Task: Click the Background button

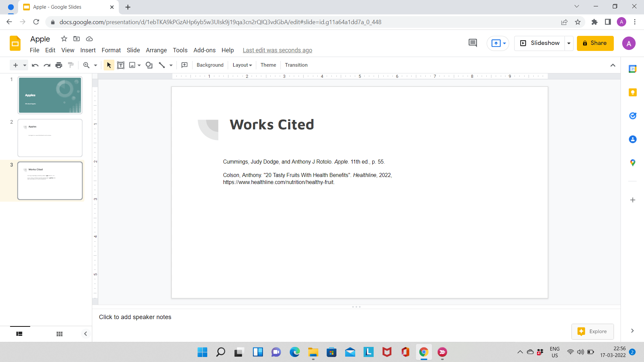Action: point(210,65)
